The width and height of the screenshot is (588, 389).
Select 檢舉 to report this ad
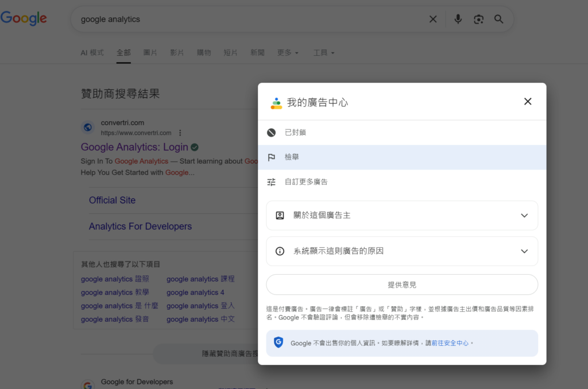292,157
